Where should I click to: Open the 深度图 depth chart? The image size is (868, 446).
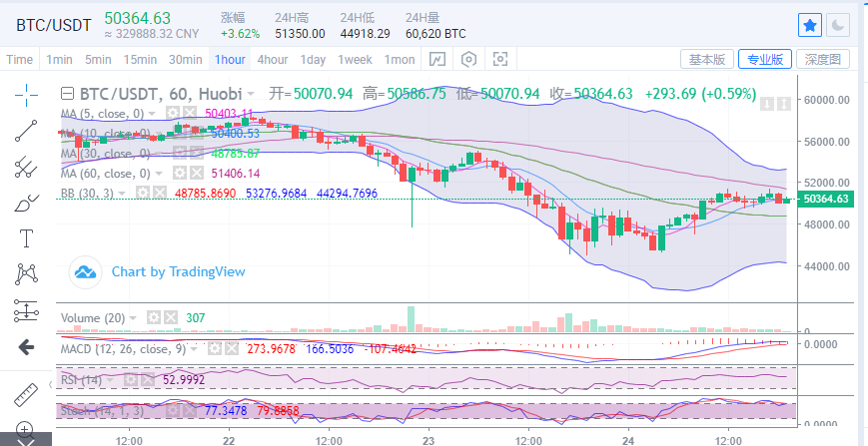click(823, 59)
